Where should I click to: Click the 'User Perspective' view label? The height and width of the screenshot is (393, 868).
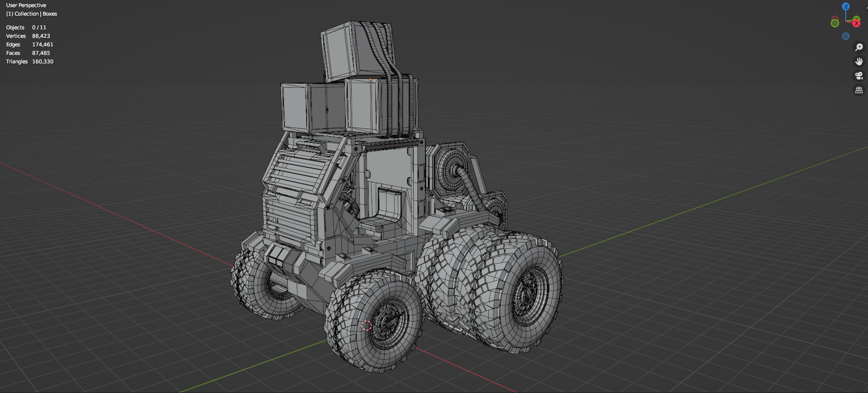tap(26, 5)
